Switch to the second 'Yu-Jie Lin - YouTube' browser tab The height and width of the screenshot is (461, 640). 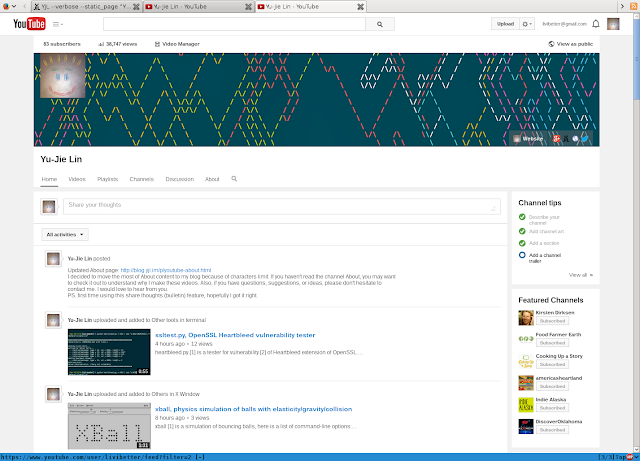[198, 7]
